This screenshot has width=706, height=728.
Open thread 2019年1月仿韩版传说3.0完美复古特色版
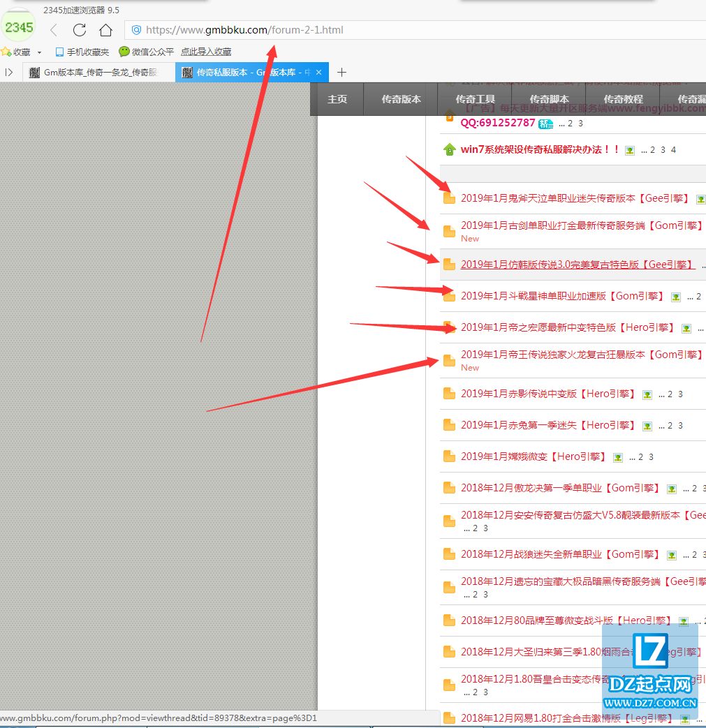[577, 265]
